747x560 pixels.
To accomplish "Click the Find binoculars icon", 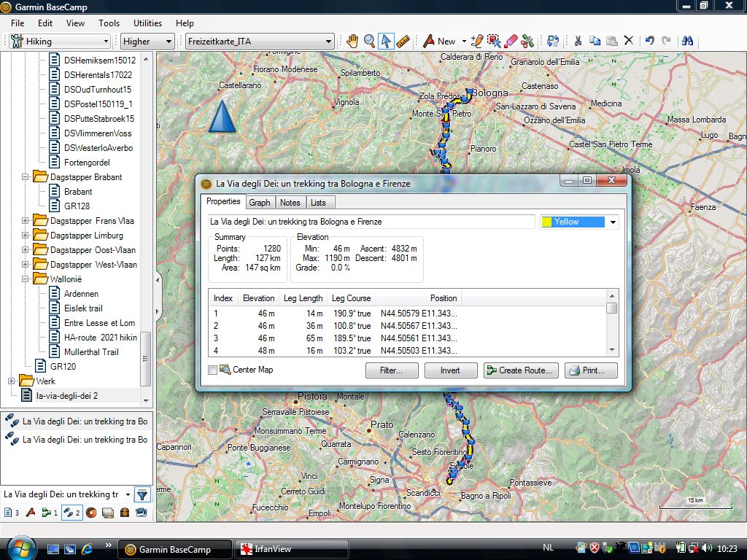I will (x=686, y=42).
